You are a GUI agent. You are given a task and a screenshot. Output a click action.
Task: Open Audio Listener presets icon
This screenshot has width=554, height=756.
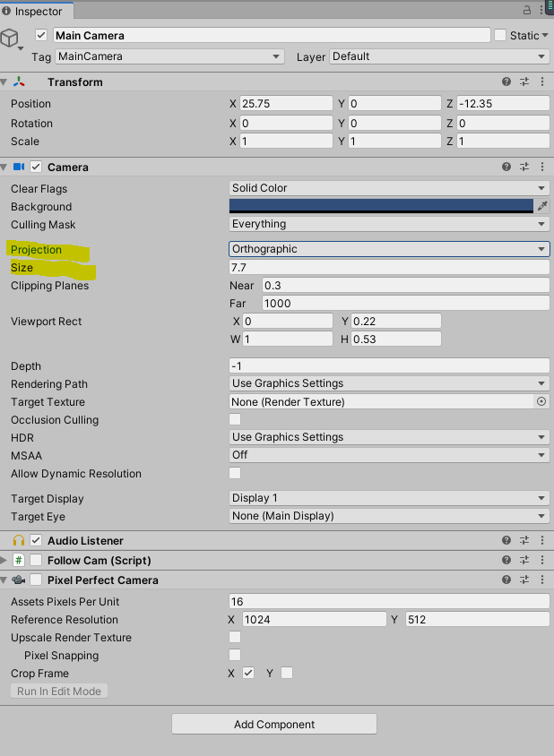(524, 540)
